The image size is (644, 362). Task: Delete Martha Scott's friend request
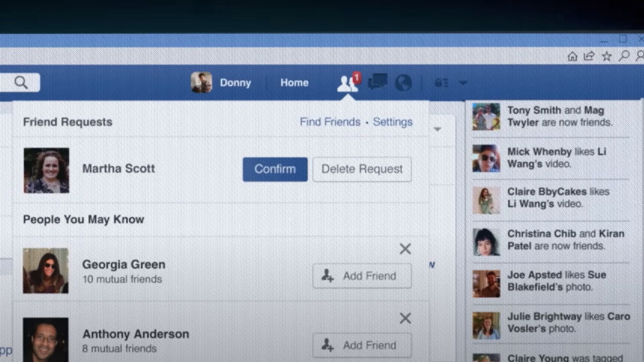(x=362, y=169)
